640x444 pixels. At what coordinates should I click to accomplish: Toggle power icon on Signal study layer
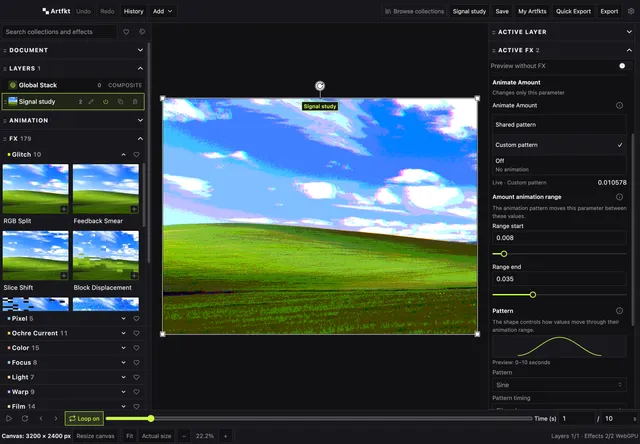coord(106,102)
